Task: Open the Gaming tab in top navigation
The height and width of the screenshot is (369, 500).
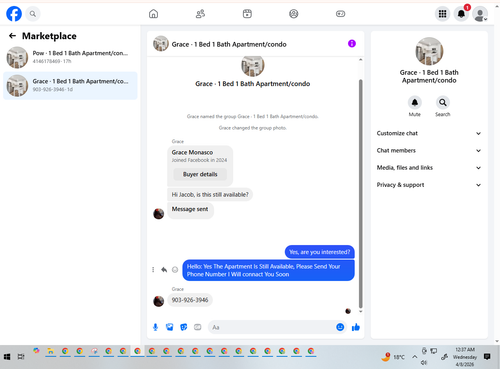Action: pos(340,14)
